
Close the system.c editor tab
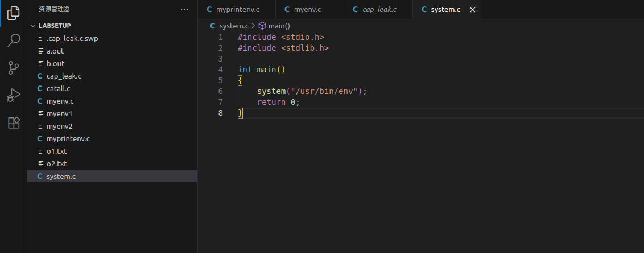472,10
